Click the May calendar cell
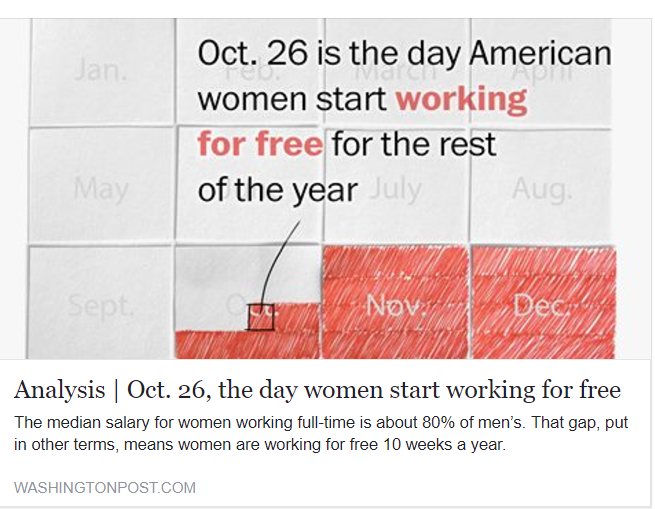 pos(100,184)
